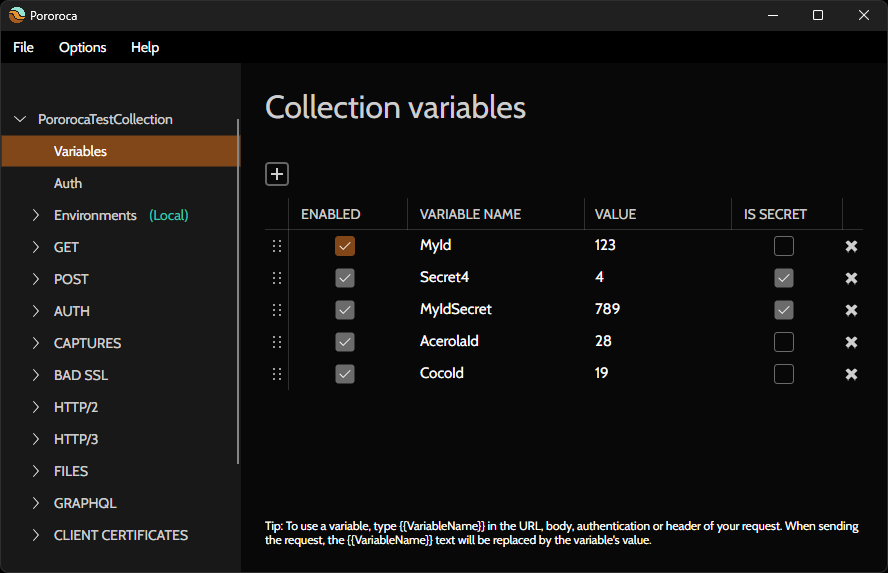Expand the POST folder
The image size is (888, 573).
coord(36,279)
